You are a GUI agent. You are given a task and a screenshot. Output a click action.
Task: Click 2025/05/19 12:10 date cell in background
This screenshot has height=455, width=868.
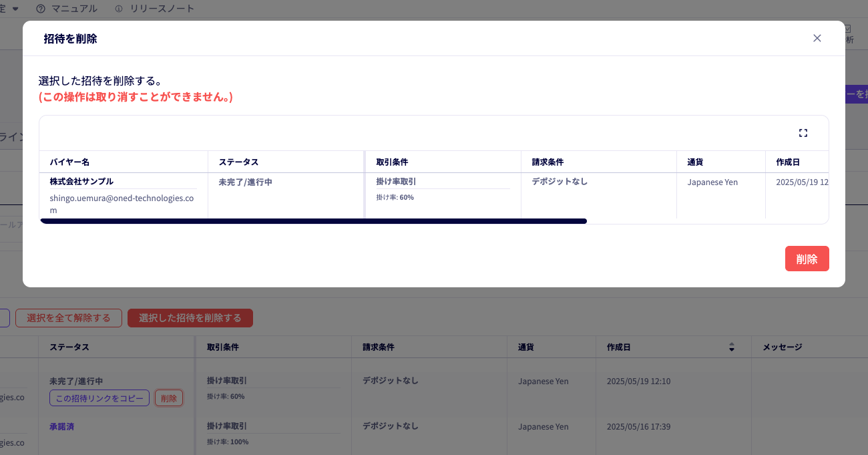tap(638, 382)
